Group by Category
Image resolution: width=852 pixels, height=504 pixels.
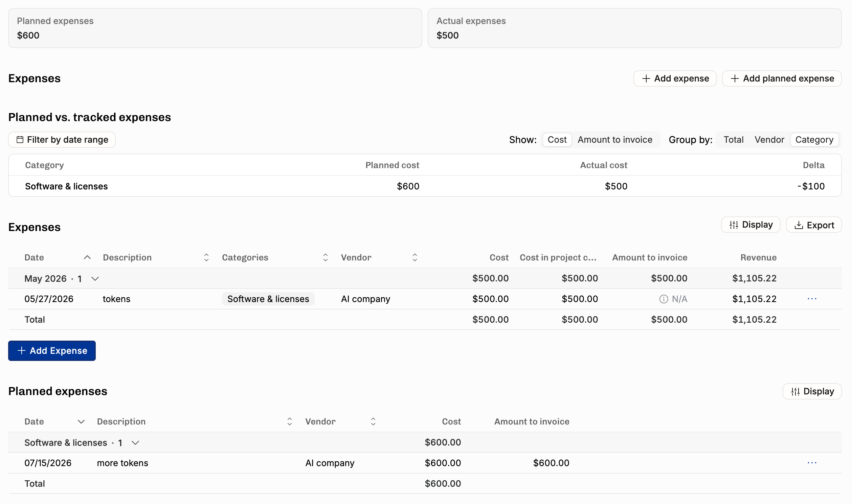814,140
